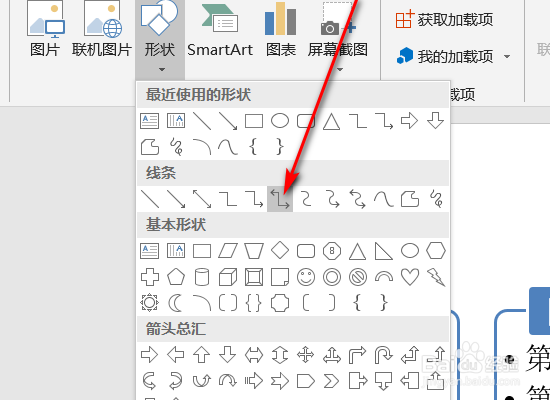Pick the text box in 最近使用的形状
This screenshot has height=400, width=550.
[149, 121]
